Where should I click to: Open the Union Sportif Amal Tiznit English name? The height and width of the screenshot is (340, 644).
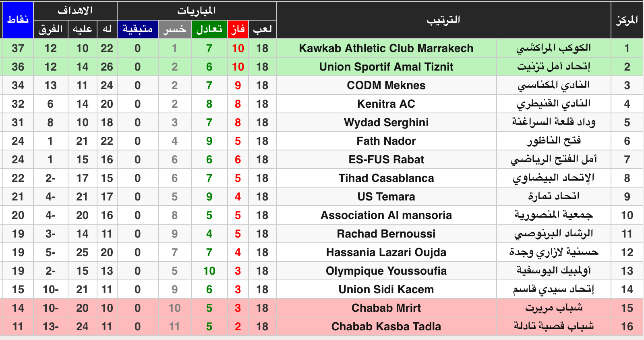click(x=386, y=67)
